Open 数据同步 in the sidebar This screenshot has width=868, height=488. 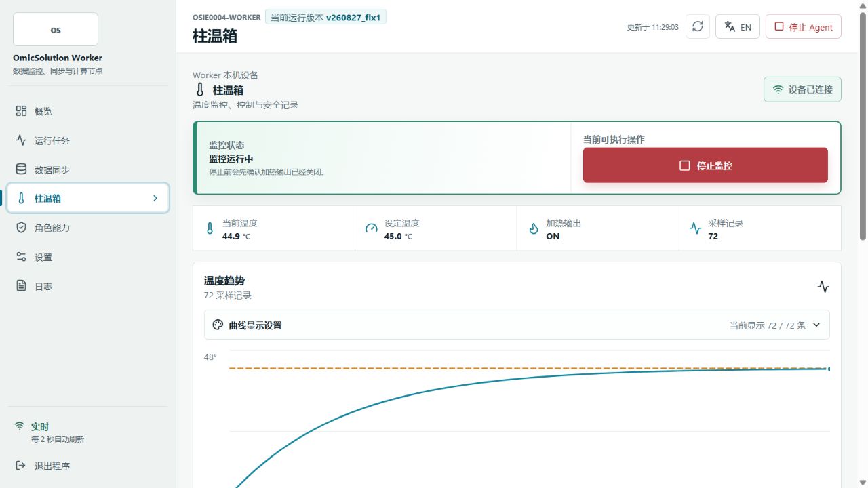pos(87,169)
